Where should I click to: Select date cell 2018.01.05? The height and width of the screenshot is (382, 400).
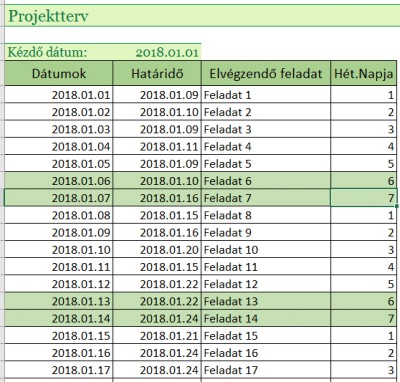[59, 164]
